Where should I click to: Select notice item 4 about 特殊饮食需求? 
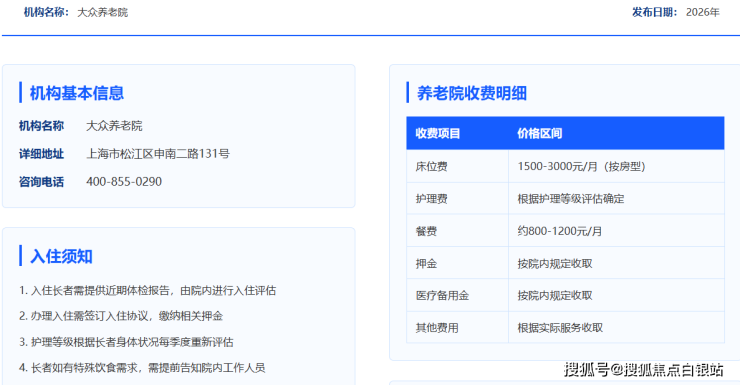tap(142, 368)
